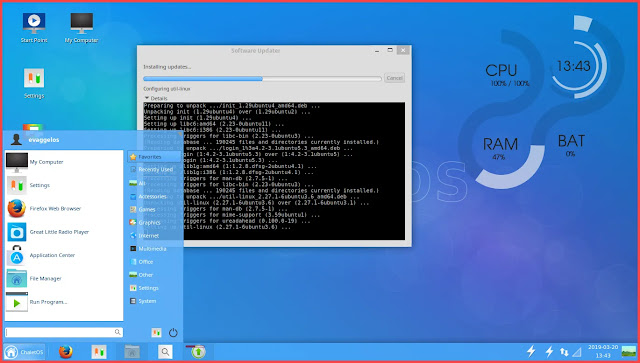
Task: Open network connections tray icon
Action: coord(564,352)
